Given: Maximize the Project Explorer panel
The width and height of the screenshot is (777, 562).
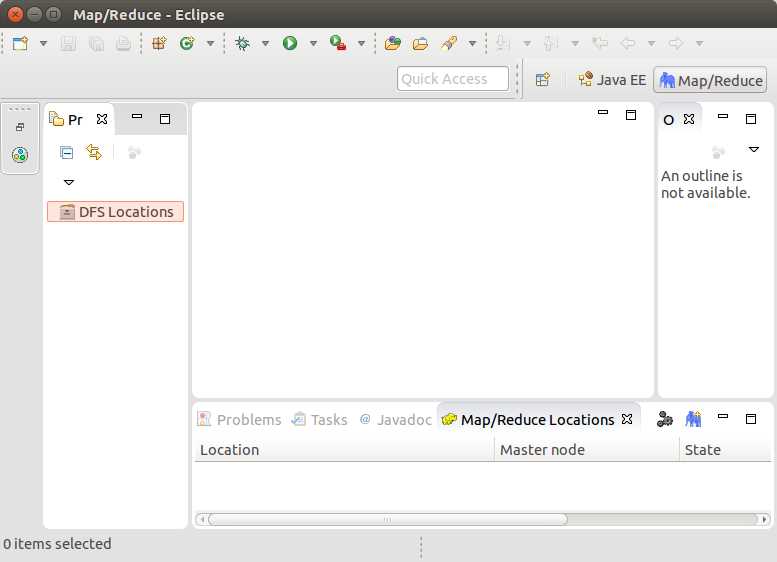Looking at the screenshot, I should pos(165,119).
